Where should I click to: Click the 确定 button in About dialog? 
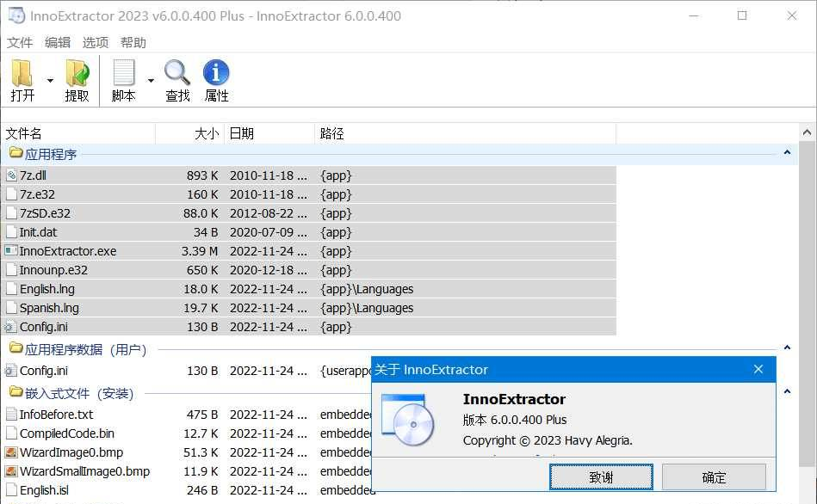pos(714,477)
